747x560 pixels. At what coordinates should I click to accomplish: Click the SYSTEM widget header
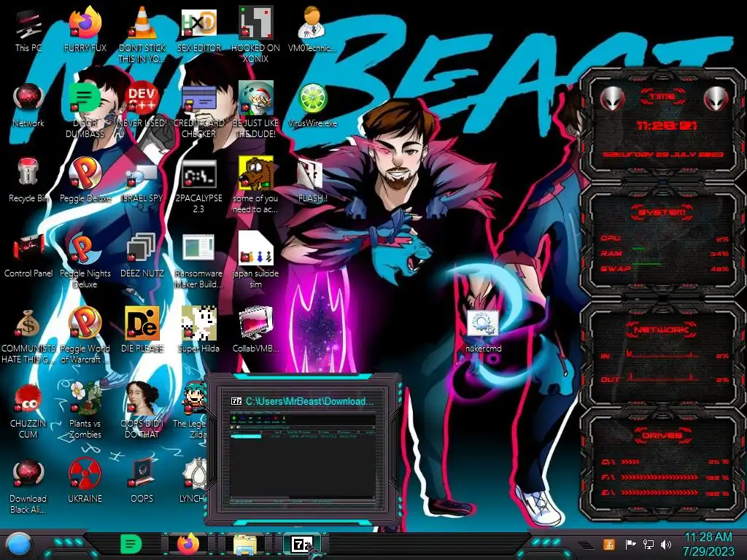point(662,212)
